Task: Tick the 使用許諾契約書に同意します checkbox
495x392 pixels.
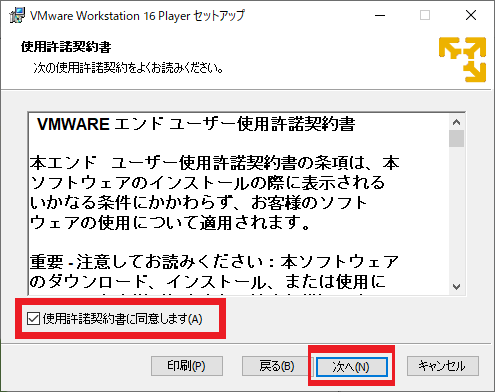Action: [x=33, y=319]
